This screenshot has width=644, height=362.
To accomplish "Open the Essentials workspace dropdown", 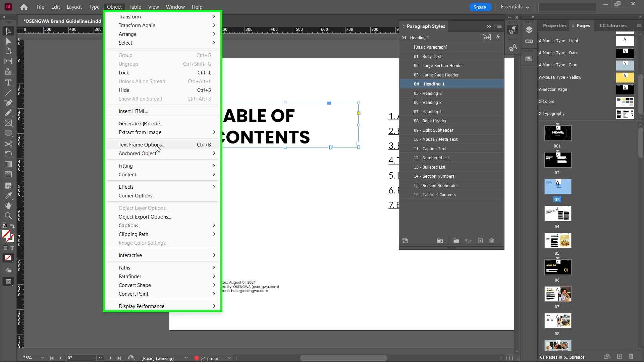I will tap(515, 7).
